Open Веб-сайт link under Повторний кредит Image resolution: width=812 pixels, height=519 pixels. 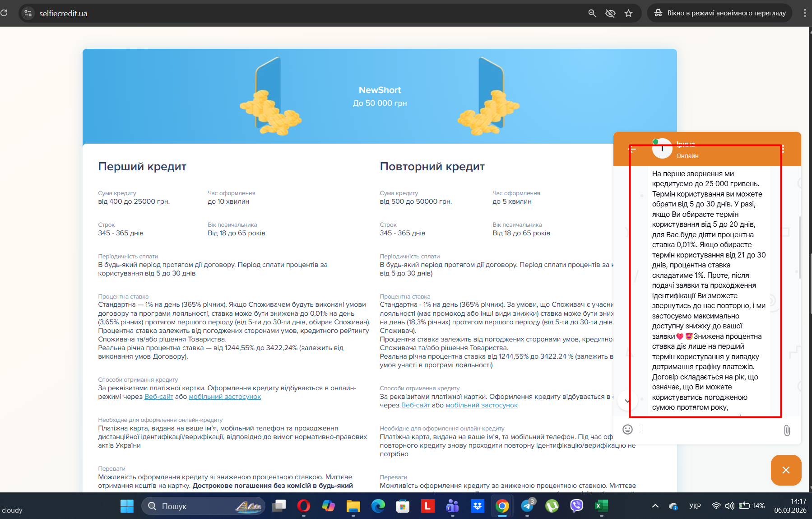pyautogui.click(x=416, y=405)
